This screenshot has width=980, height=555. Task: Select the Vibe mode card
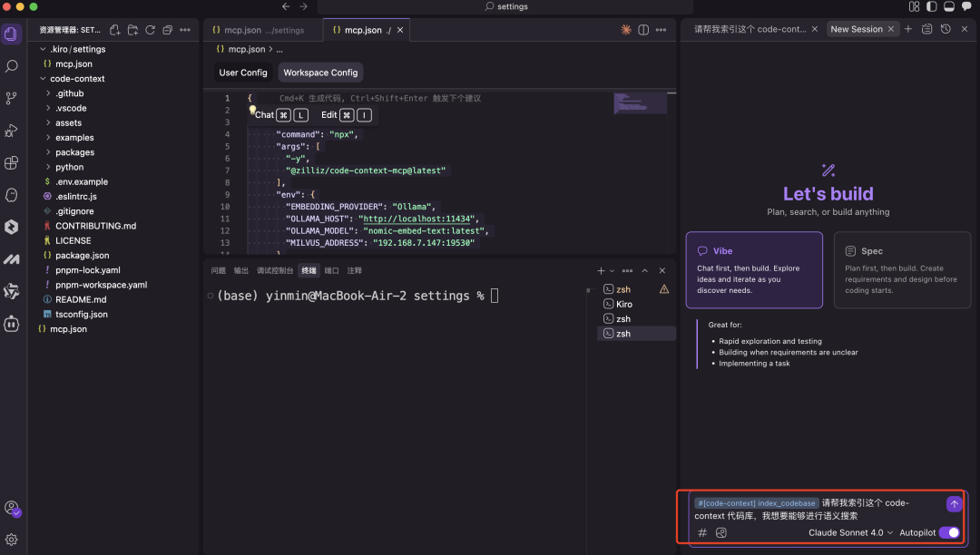(x=754, y=270)
